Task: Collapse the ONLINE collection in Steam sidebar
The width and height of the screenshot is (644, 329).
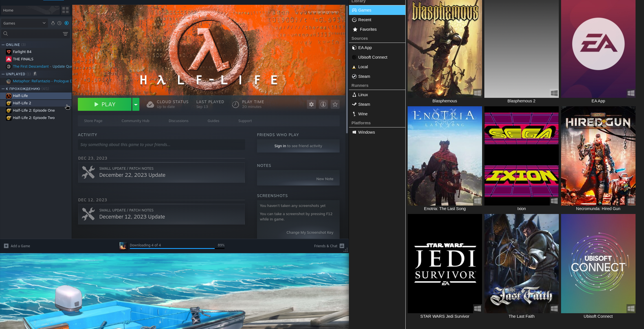Action: [3, 45]
